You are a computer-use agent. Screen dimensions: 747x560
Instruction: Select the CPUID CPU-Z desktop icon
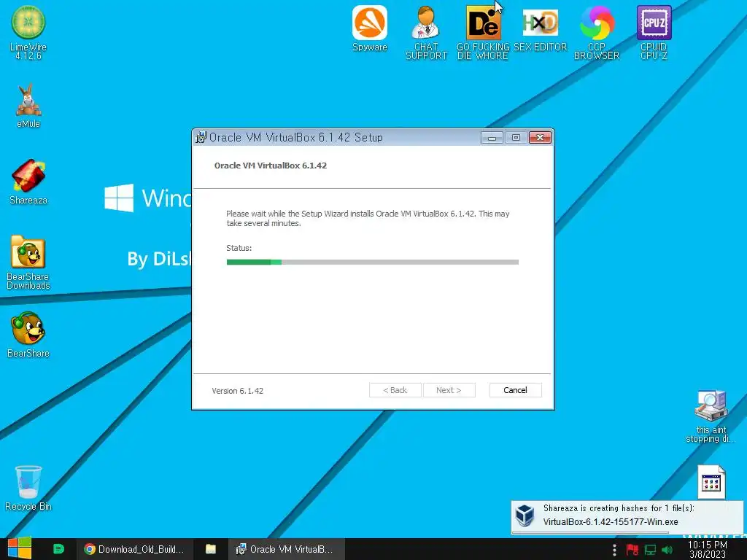tap(654, 32)
